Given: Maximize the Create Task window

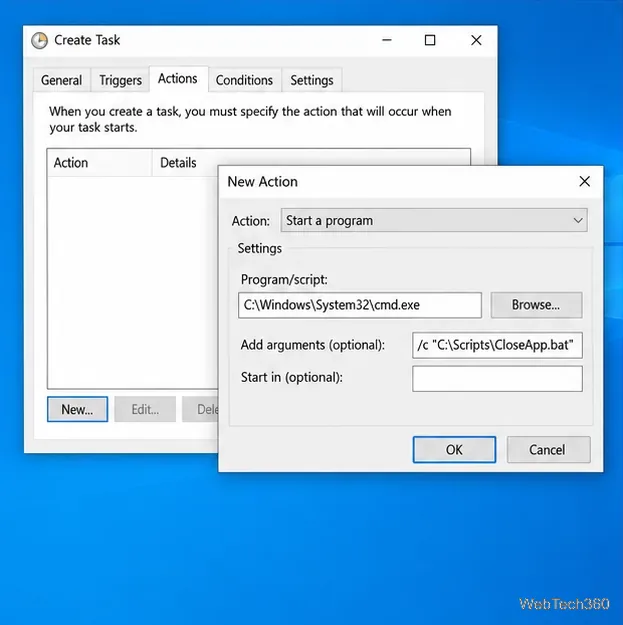Looking at the screenshot, I should tap(430, 40).
